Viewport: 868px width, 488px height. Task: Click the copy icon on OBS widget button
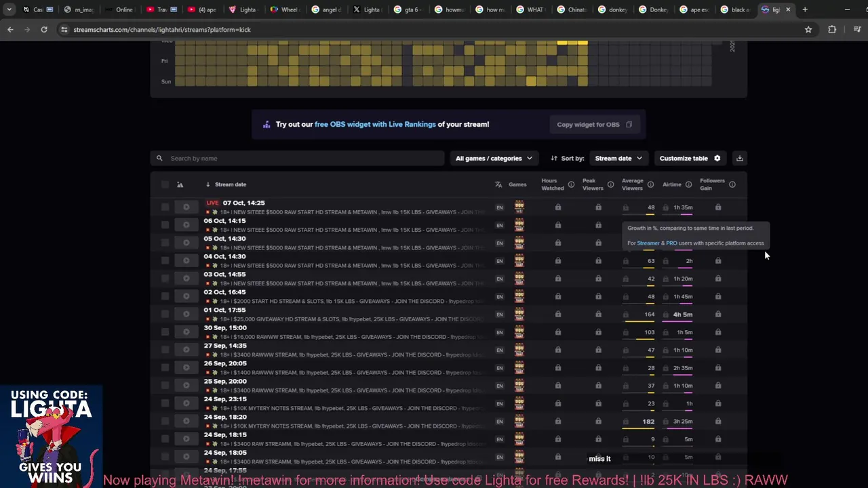click(629, 125)
